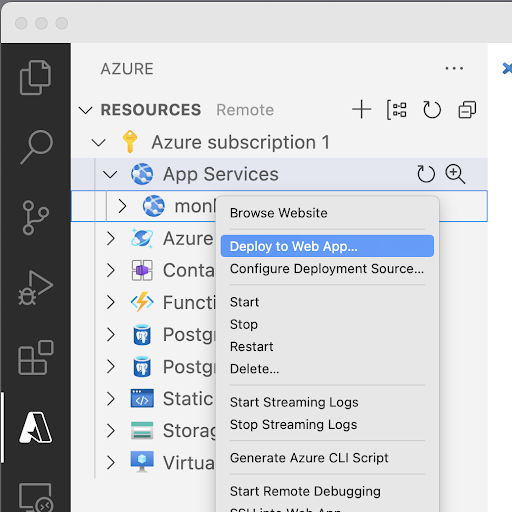Click the Virtual machines monitor icon
Viewport: 512px width, 512px height.
click(x=142, y=462)
